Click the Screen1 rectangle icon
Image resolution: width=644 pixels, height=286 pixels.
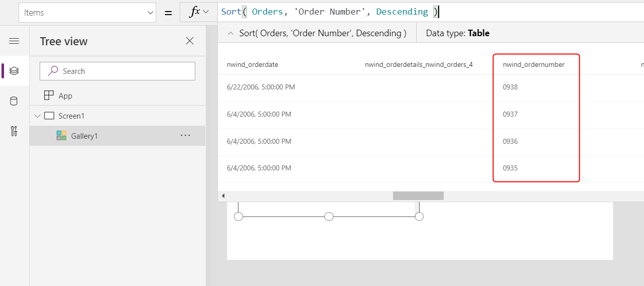(49, 116)
